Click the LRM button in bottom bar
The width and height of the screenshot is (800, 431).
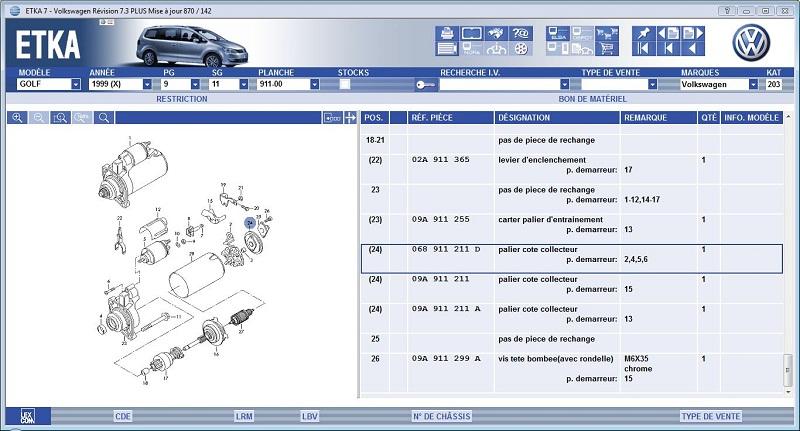click(x=244, y=417)
